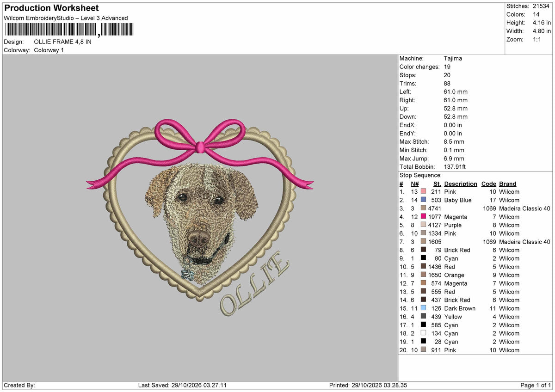Select the Baby Blue color swatch in stop 2
Screen dimensions: 555x392
click(x=423, y=200)
